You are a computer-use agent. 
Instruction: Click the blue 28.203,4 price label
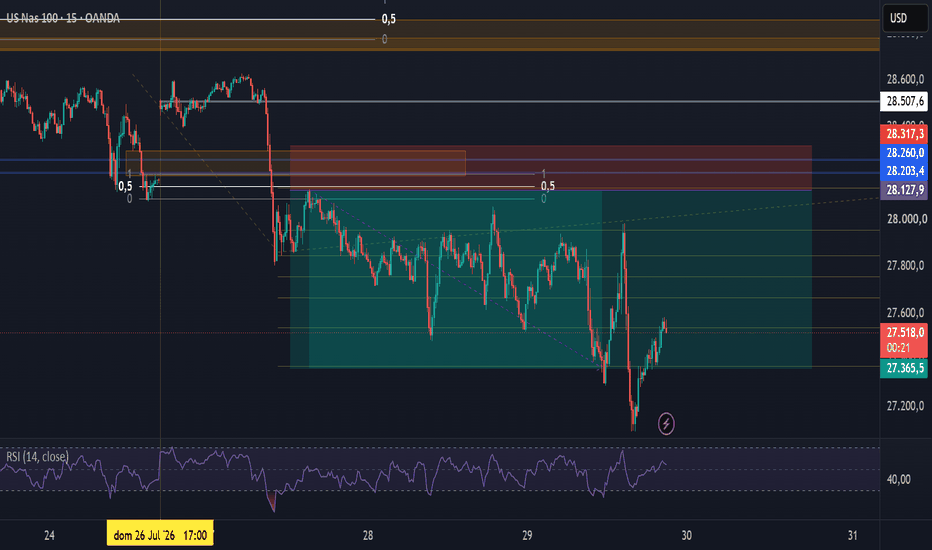903,171
